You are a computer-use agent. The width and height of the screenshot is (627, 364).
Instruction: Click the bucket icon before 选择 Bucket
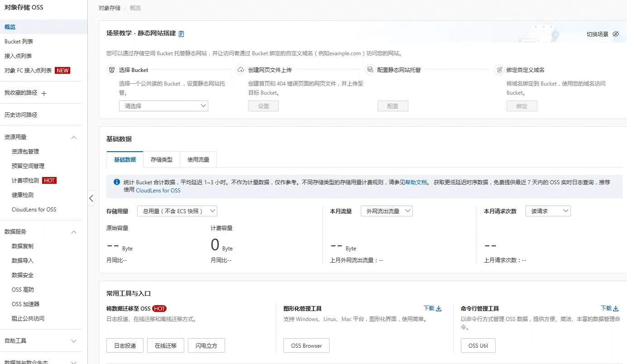coord(111,70)
